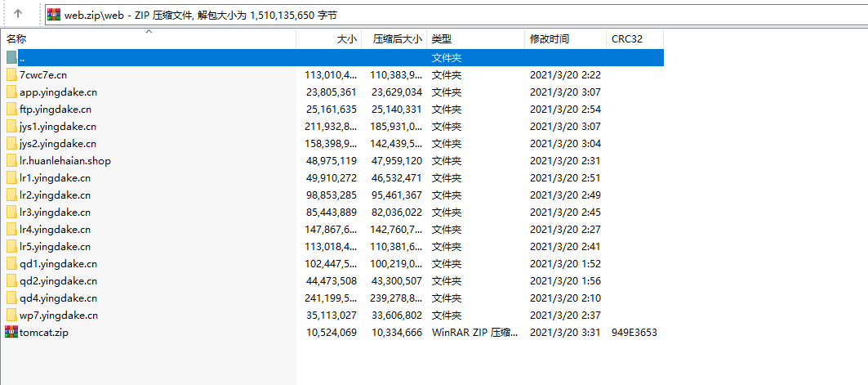Click the size value 48,975,119
Viewport: 868px width, 385px height.
coord(331,161)
